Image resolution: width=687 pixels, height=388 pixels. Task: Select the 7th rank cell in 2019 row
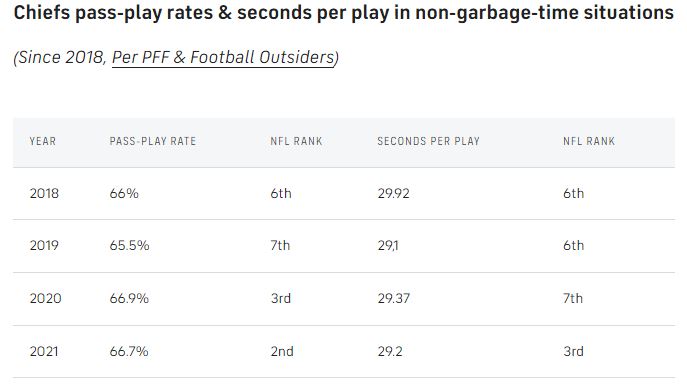point(280,246)
